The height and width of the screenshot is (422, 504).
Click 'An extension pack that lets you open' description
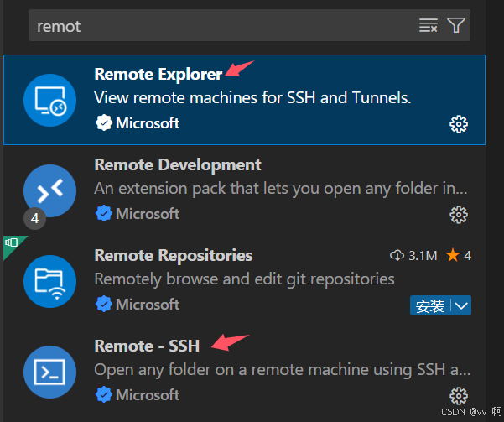point(281,189)
